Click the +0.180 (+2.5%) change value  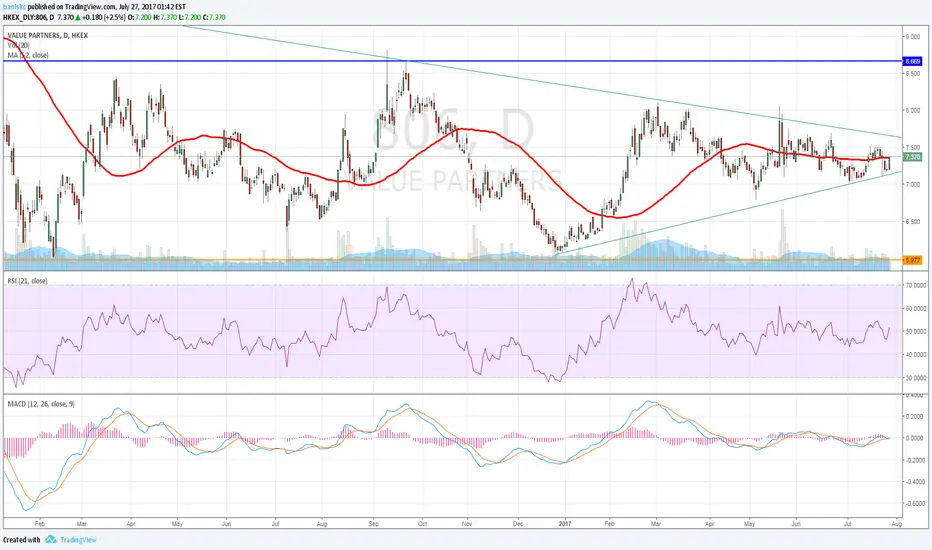[105, 17]
